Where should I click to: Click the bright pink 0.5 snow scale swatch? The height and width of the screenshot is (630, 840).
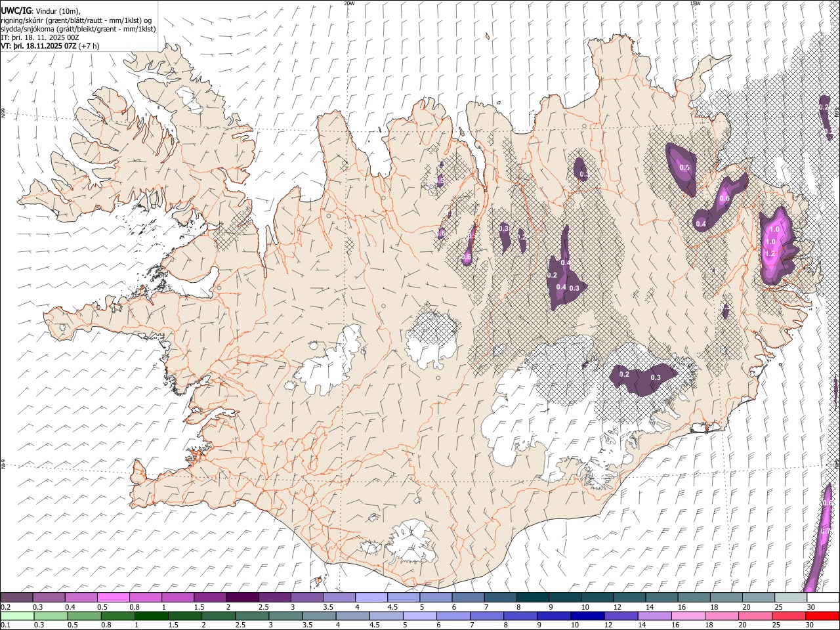(113, 598)
